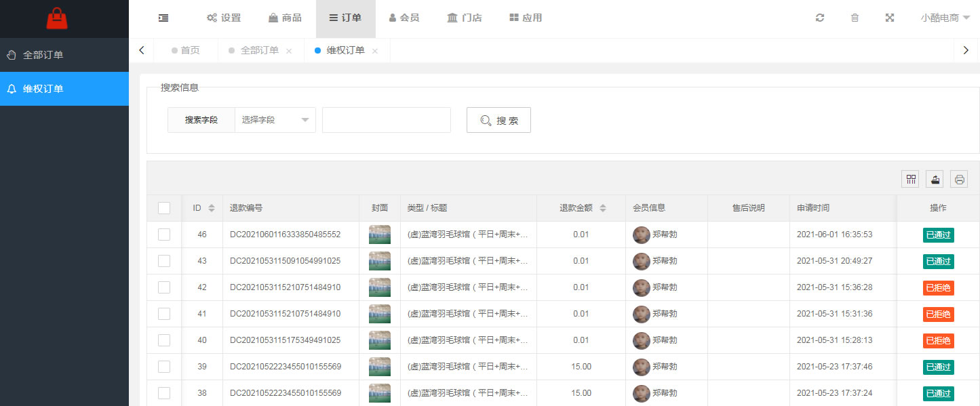Click 已拒绝 status for row ID 40
This screenshot has height=406, width=980.
click(x=939, y=341)
